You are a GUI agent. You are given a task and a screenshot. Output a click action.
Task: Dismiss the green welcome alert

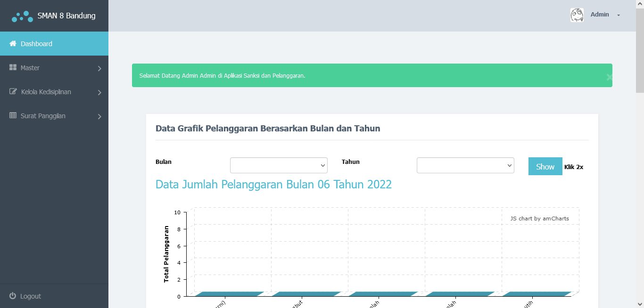pos(609,77)
